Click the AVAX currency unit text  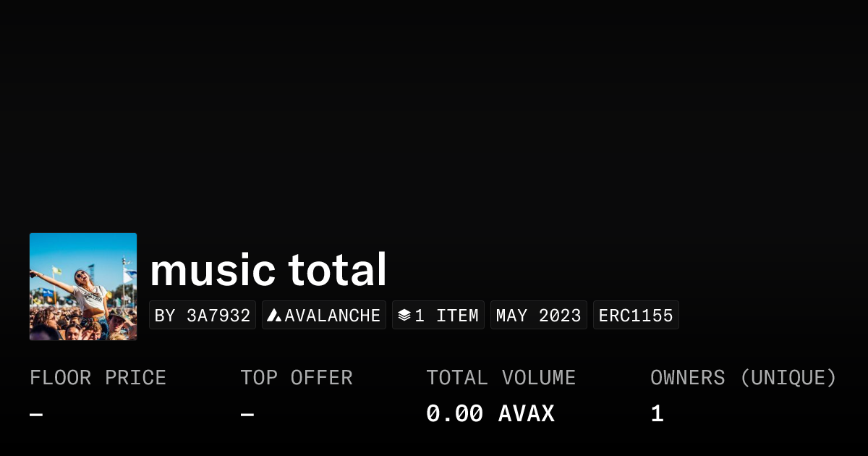[x=527, y=414]
